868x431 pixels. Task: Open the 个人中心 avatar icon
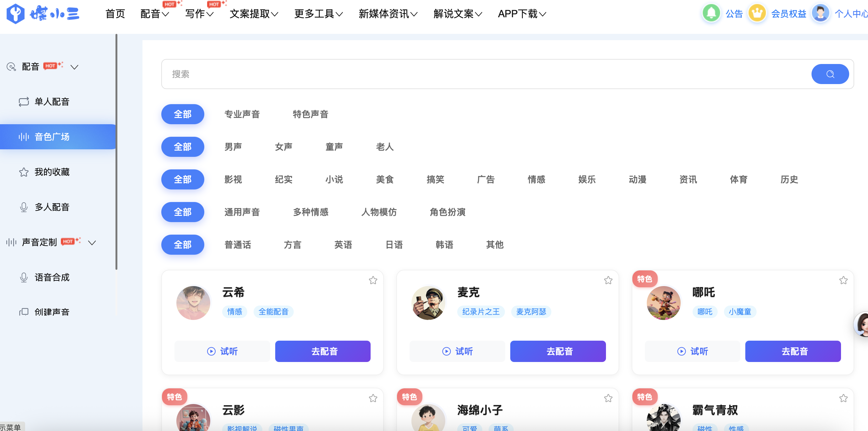[x=820, y=13]
